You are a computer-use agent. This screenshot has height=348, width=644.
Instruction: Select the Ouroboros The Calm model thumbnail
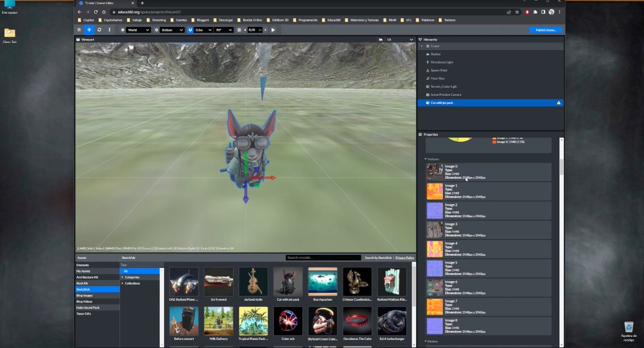coord(357,321)
